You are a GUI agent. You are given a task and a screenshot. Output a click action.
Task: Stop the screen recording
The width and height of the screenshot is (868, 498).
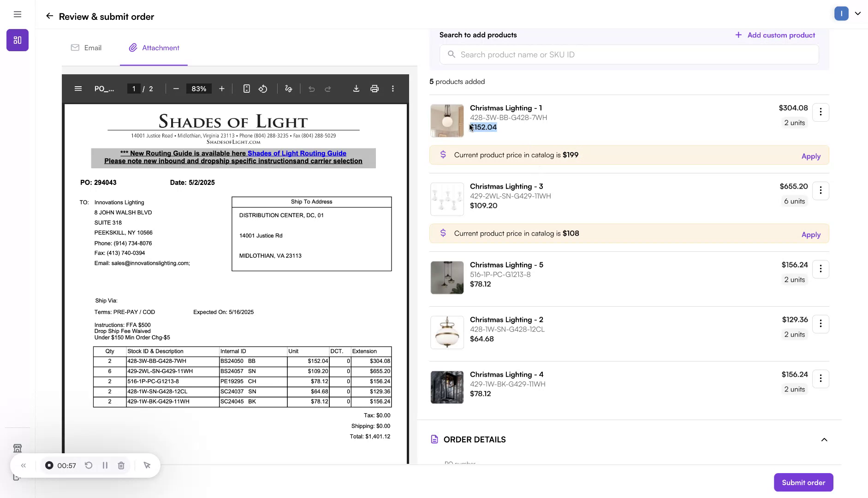click(49, 465)
